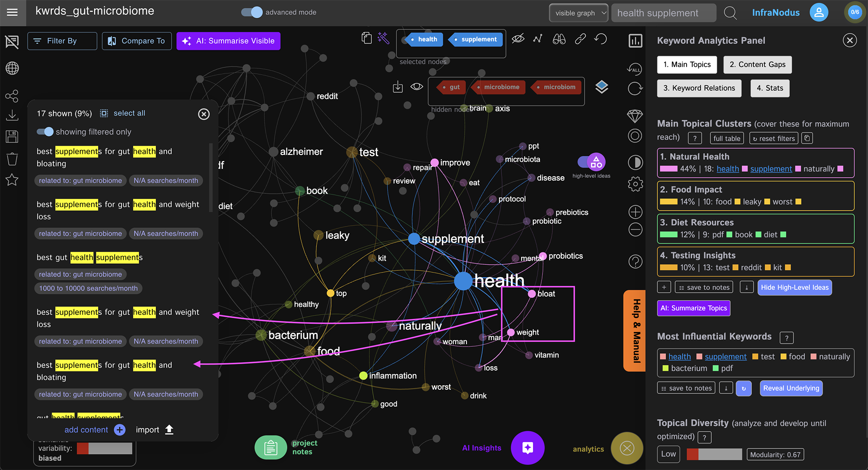Toggle the advanced mode switch
Viewport: 868px width, 470px height.
pos(252,12)
